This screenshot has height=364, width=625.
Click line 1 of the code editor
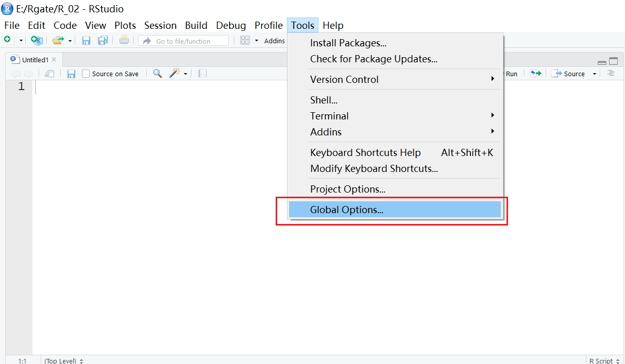click(x=328, y=87)
